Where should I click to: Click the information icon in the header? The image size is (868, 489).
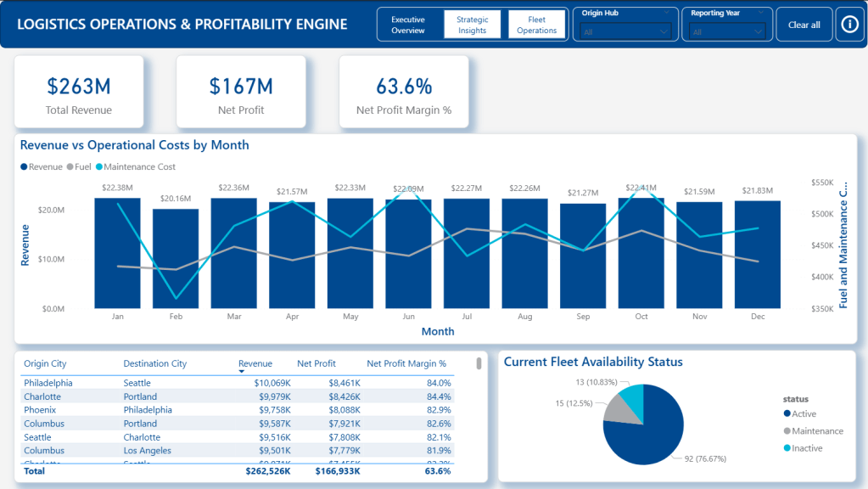tap(849, 25)
